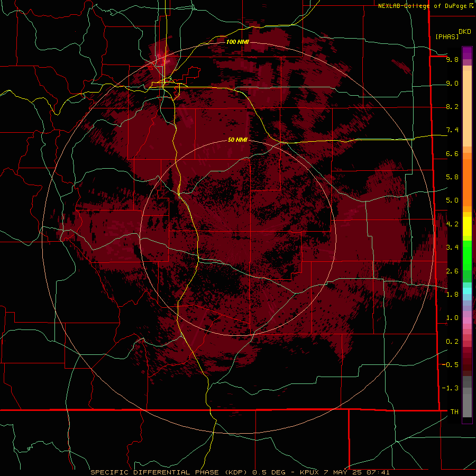Click the 100 NMI range ring label
The height and width of the screenshot is (476, 476).
[x=237, y=42]
